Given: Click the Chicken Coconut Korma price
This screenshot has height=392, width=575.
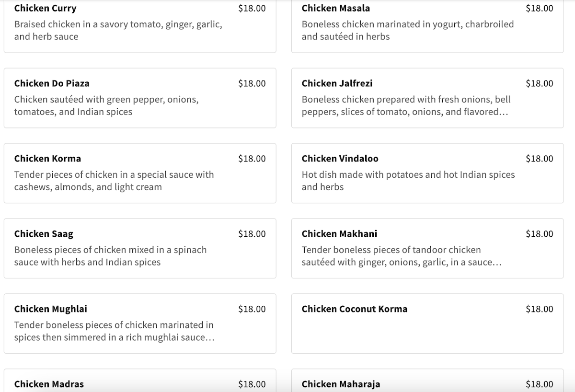Looking at the screenshot, I should point(539,309).
